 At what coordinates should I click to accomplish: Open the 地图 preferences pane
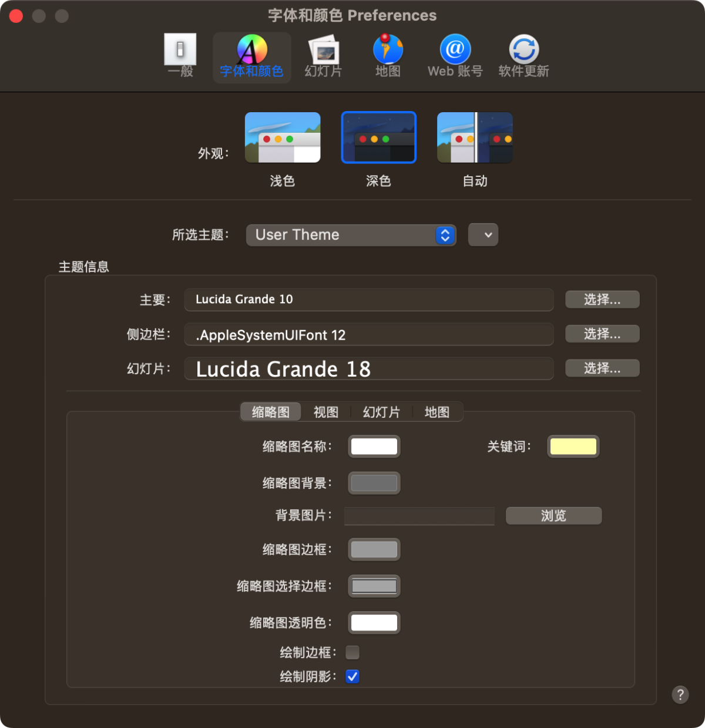coord(388,56)
